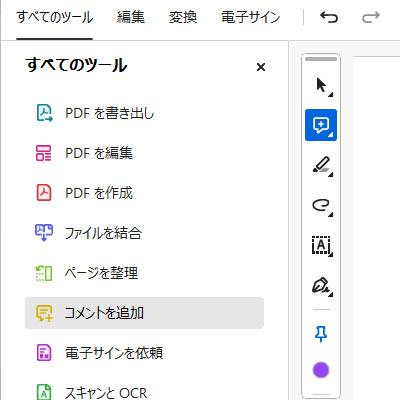This screenshot has width=400, height=400.
Task: Open PDF を書き出し tool label
Action: pyautogui.click(x=110, y=113)
